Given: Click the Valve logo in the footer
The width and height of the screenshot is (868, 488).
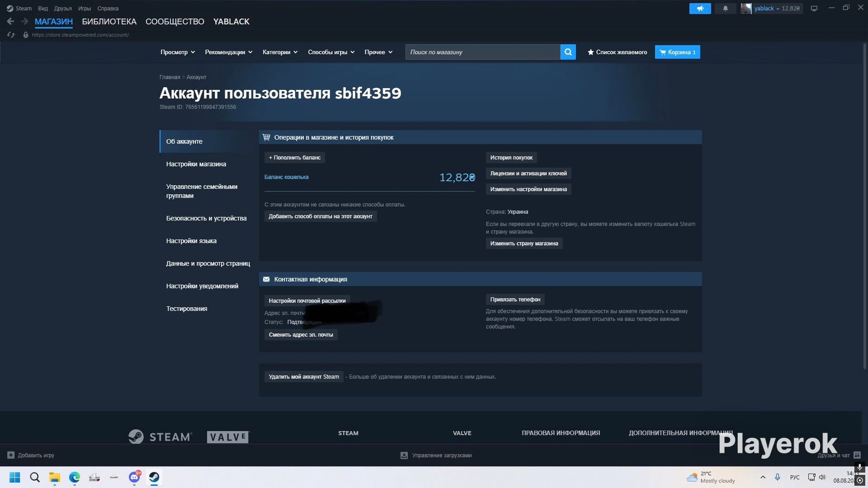Looking at the screenshot, I should coord(228,437).
